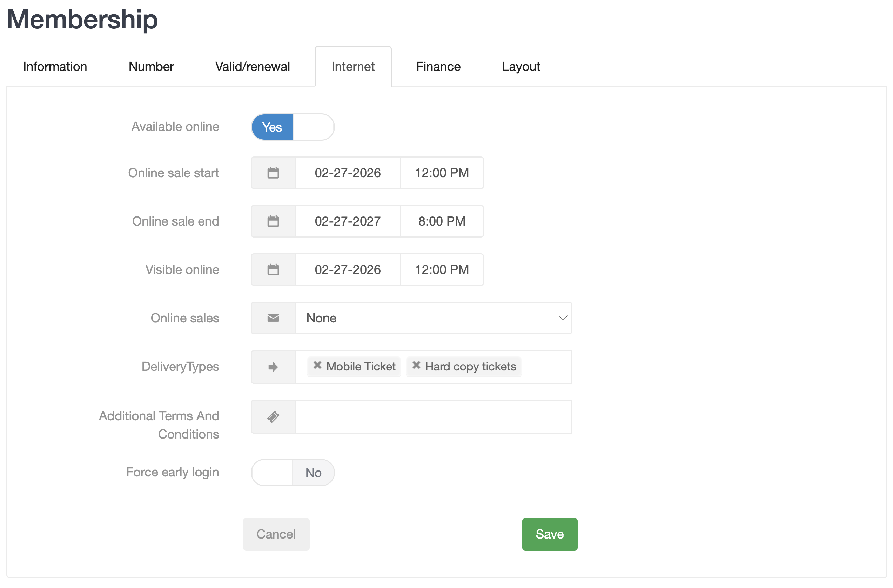The height and width of the screenshot is (588, 893).
Task: Click chevron arrow of Online sales dropdown
Action: [x=563, y=318]
